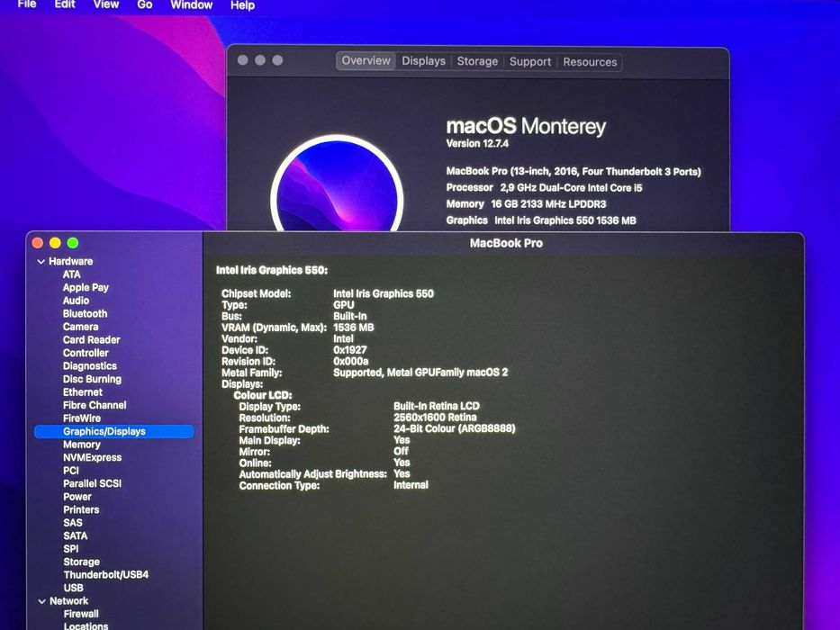This screenshot has width=840, height=630.
Task: Collapse the Network section
Action: (x=41, y=601)
